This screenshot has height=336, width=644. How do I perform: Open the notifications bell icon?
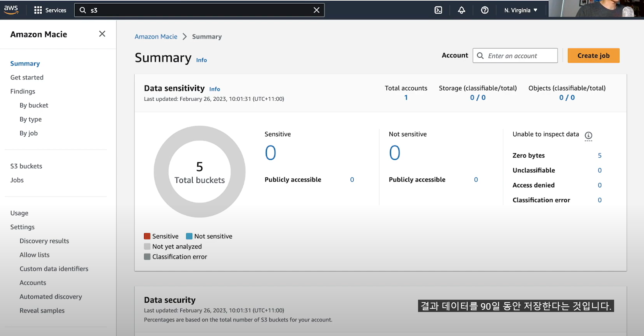tap(461, 10)
